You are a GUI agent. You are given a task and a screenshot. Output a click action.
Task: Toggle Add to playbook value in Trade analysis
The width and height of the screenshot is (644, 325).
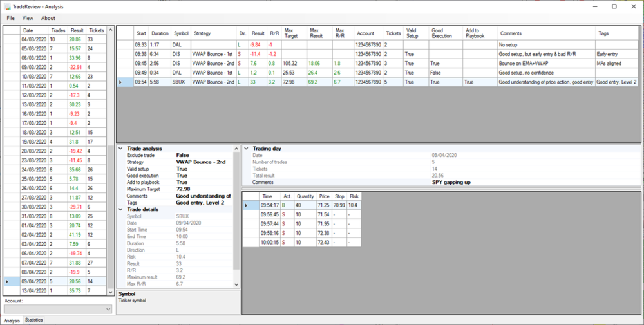point(203,182)
